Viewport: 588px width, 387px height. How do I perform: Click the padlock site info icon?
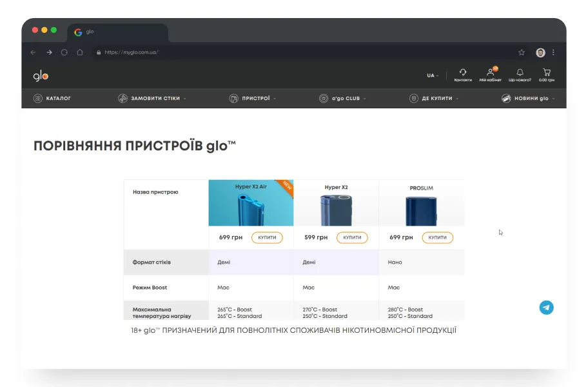pyautogui.click(x=99, y=52)
